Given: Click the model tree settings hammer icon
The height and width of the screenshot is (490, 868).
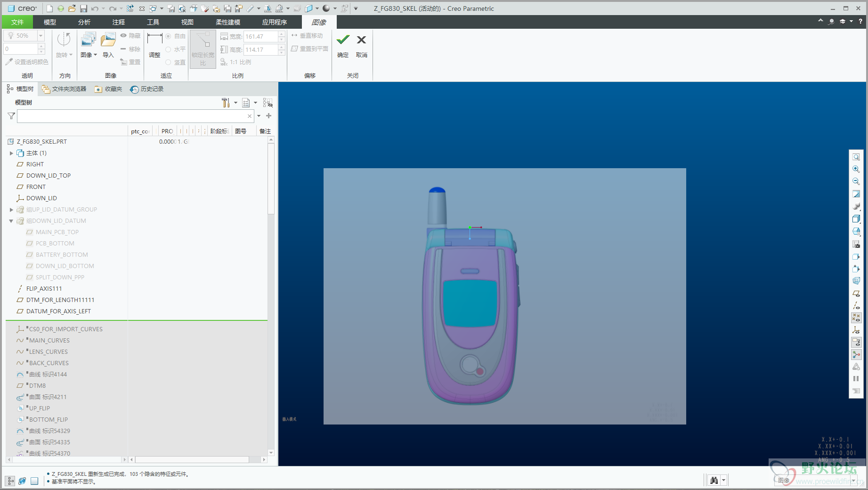Looking at the screenshot, I should coord(226,103).
